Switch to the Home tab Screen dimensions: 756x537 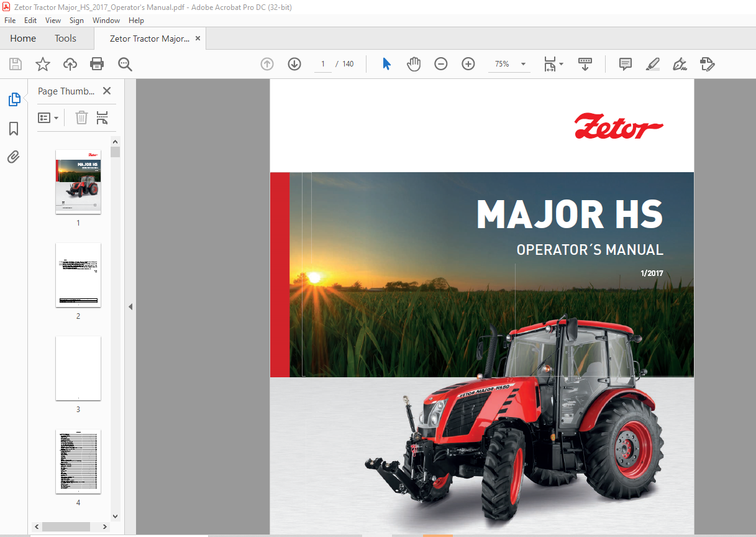tap(23, 39)
